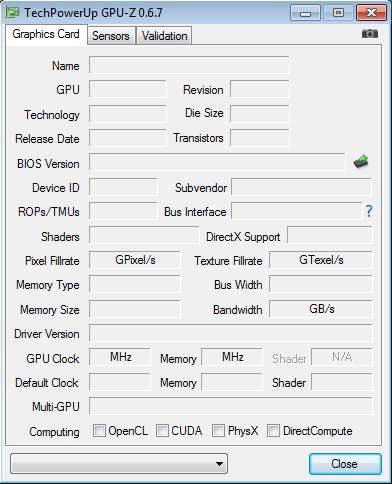Toggle the CUDA checkbox
This screenshot has height=484, width=392.
[x=162, y=430]
